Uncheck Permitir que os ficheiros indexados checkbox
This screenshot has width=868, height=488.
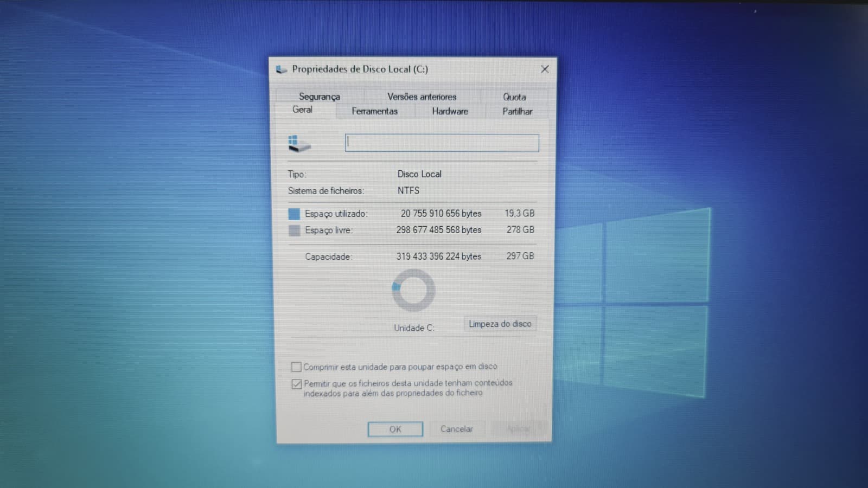pyautogui.click(x=296, y=384)
